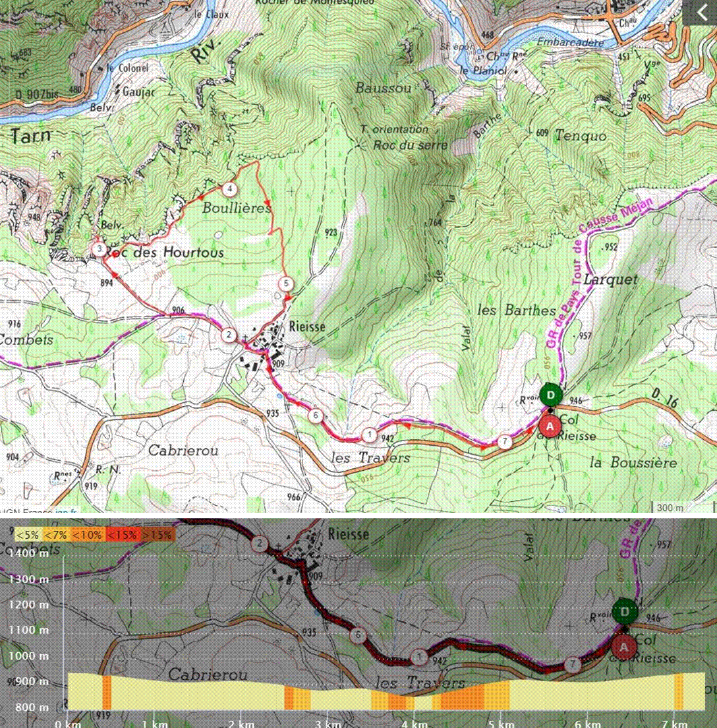Viewport: 717px width, 728px height.
Task: Select the red A marker in the lower profile map
Action: tap(623, 647)
